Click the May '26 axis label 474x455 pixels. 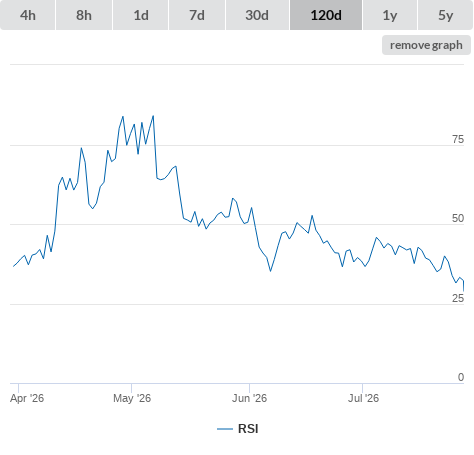click(132, 398)
